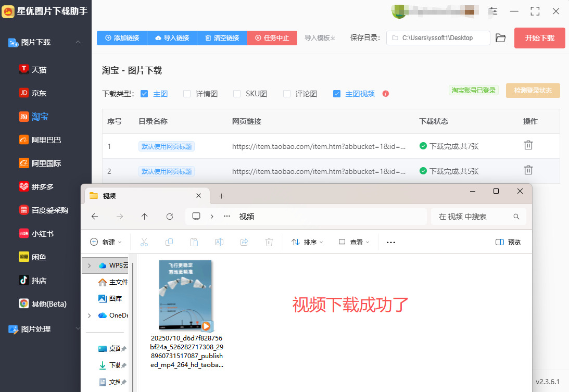Click the 导入模板 link
569x392 pixels.
pyautogui.click(x=320, y=38)
